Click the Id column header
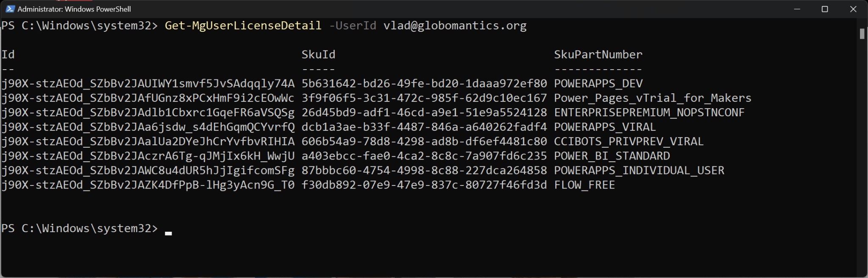 [x=8, y=55]
